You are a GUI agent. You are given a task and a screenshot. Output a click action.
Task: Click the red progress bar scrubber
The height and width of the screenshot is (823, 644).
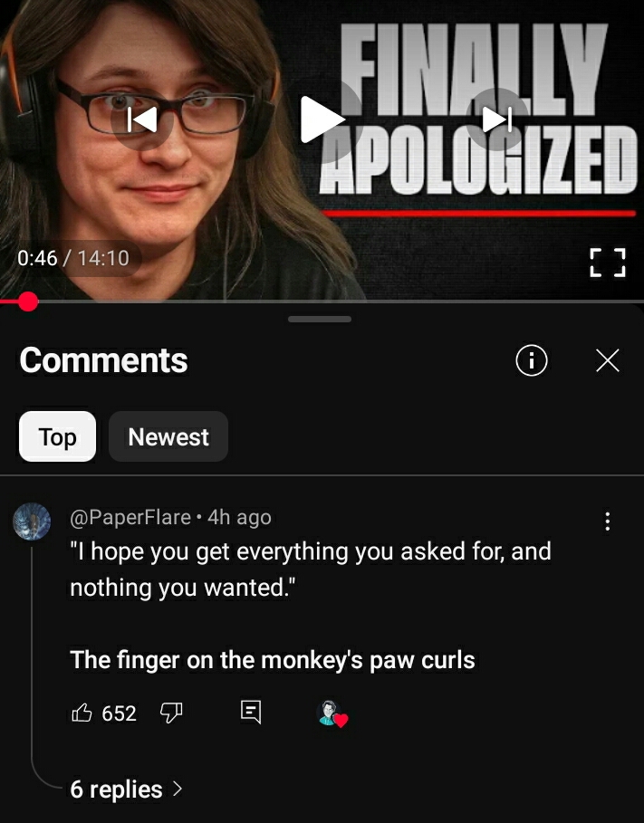[x=28, y=301]
